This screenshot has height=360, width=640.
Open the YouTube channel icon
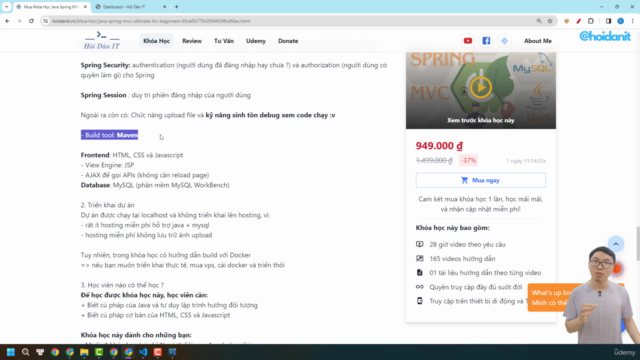(x=468, y=41)
